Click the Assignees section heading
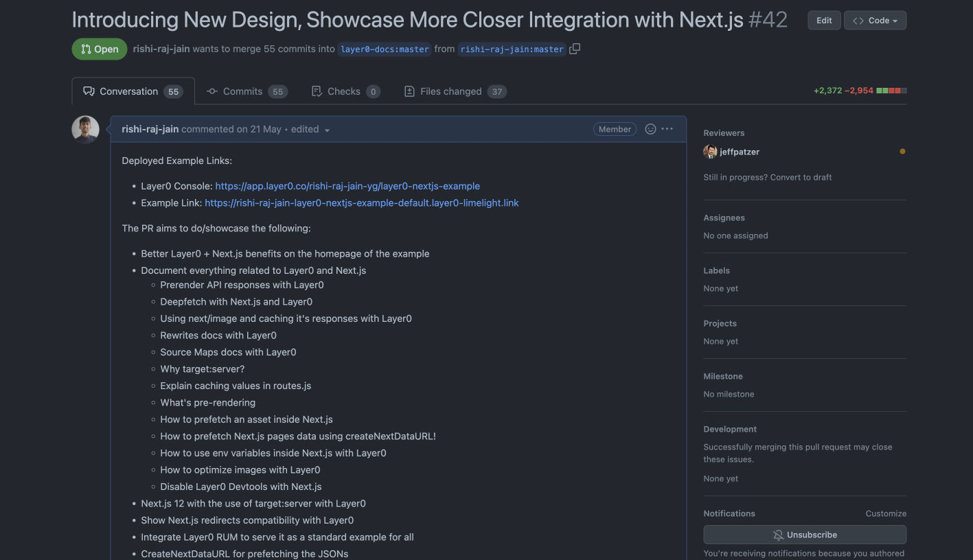 click(x=724, y=218)
